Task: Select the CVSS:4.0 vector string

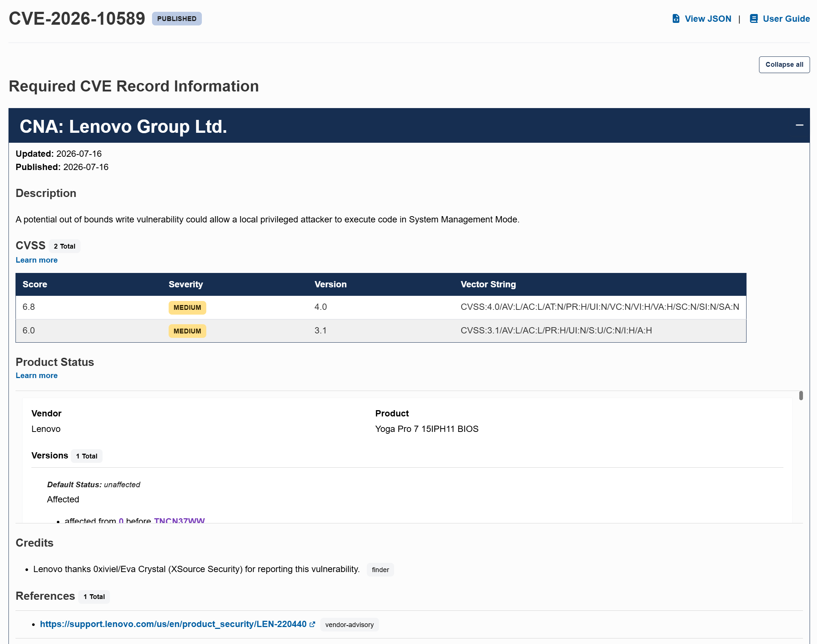Action: pyautogui.click(x=600, y=307)
